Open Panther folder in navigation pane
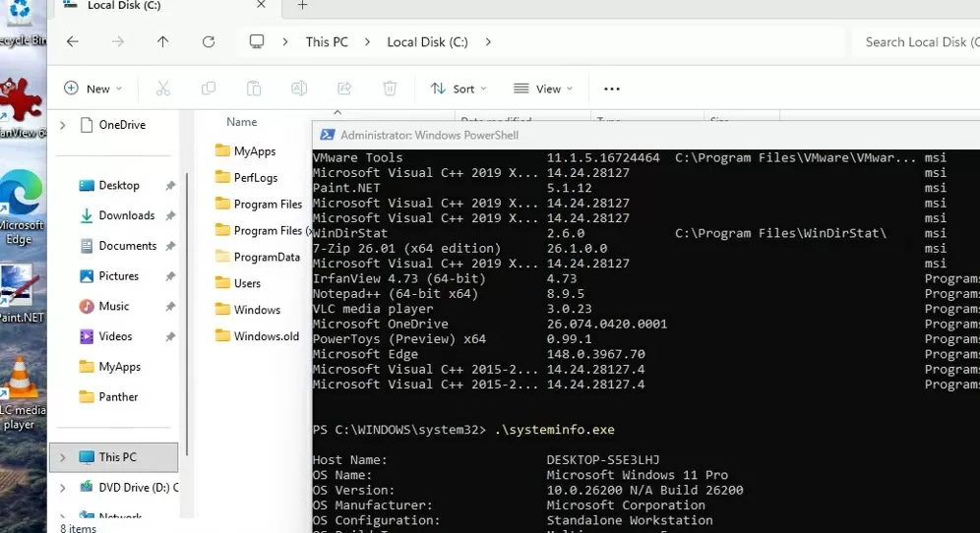The width and height of the screenshot is (980, 533). pyautogui.click(x=118, y=396)
